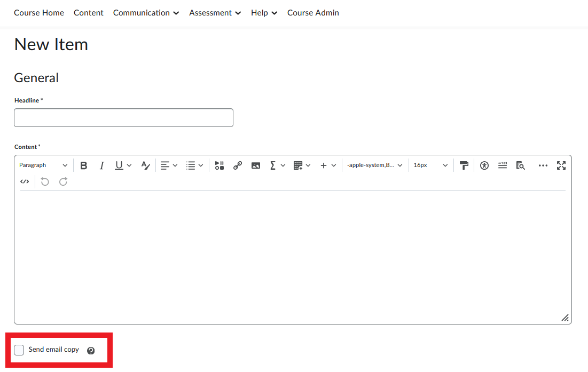
Task: Expand the font family dropdown
Action: [x=374, y=165]
